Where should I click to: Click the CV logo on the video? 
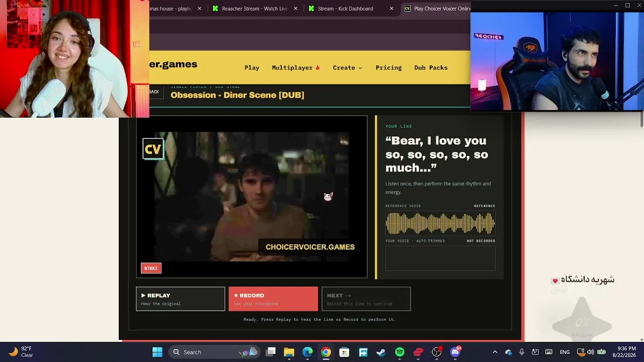pos(153,149)
